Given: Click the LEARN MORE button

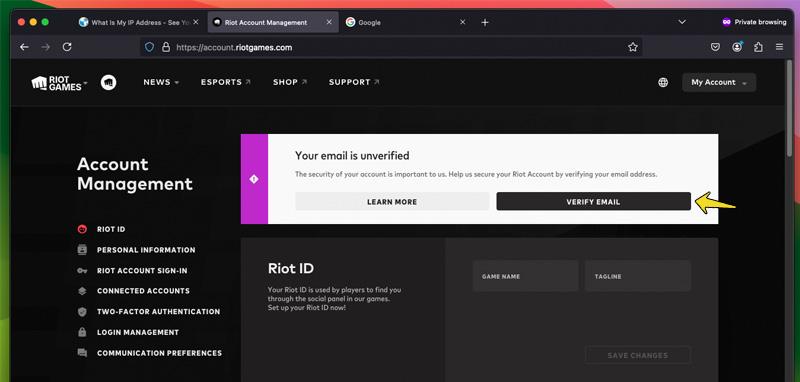Looking at the screenshot, I should coord(392,201).
